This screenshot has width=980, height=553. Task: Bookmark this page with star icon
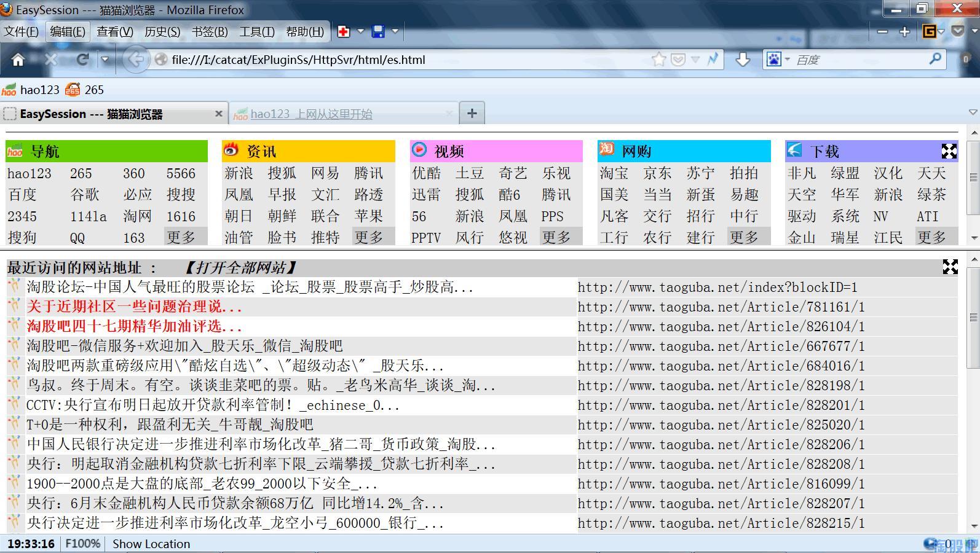pyautogui.click(x=658, y=60)
